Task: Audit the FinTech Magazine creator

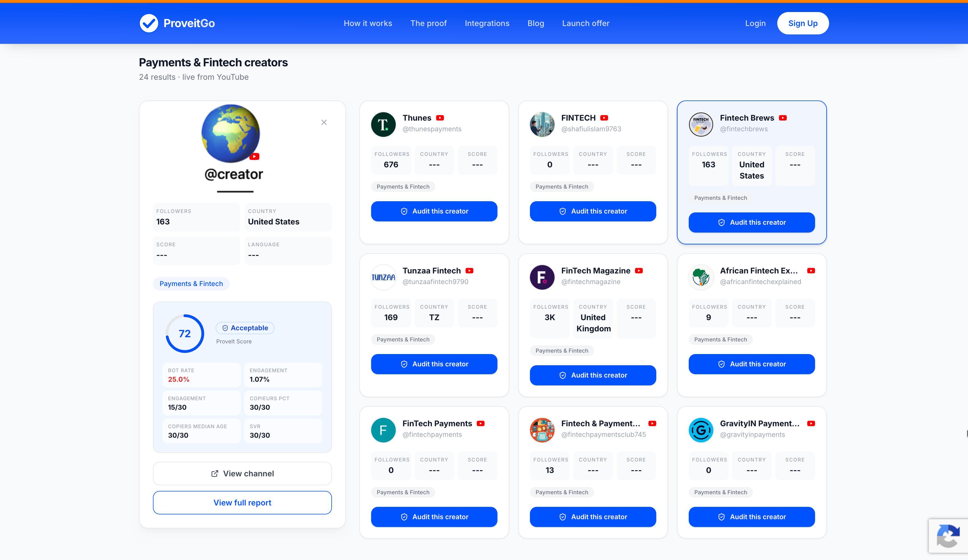Action: (x=593, y=375)
